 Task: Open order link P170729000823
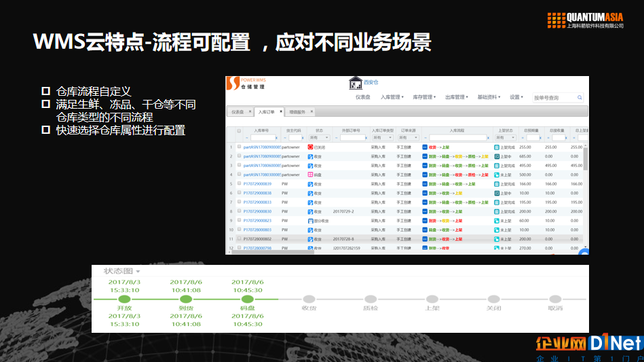(257, 221)
